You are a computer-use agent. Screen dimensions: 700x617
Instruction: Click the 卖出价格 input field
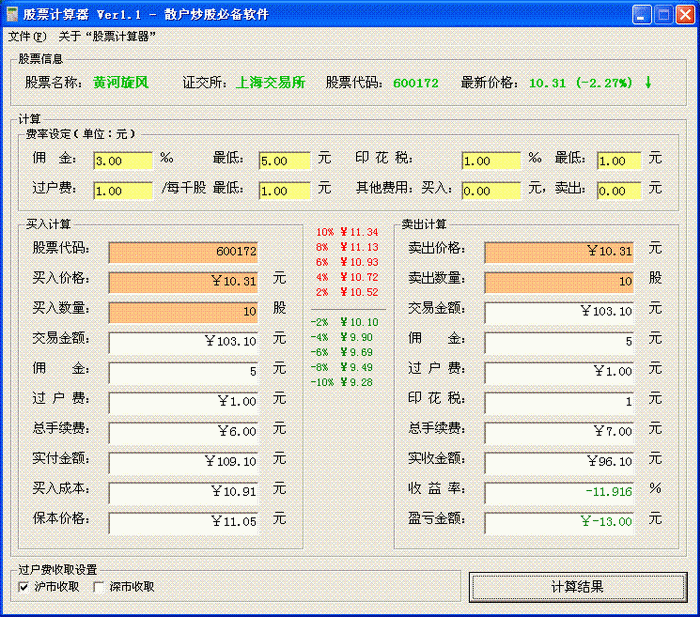coord(559,252)
